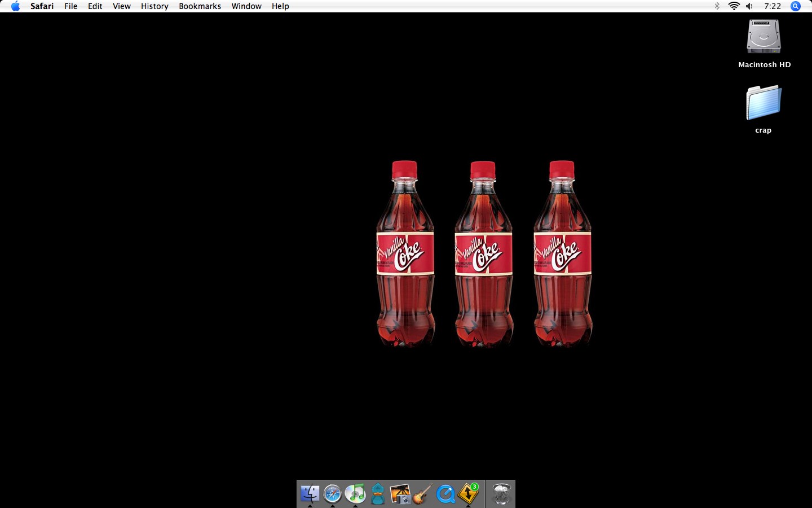Screen dimensions: 812x508
Task: Open the Help menu
Action: [280, 6]
